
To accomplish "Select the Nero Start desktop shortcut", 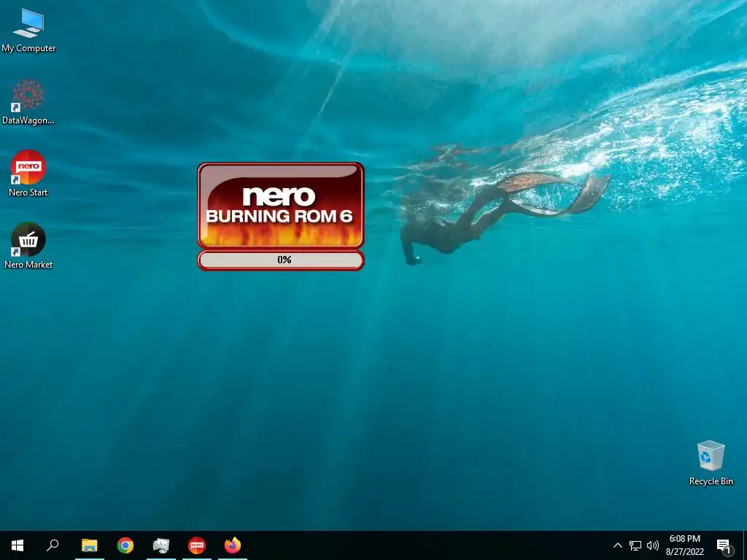I will [x=28, y=174].
